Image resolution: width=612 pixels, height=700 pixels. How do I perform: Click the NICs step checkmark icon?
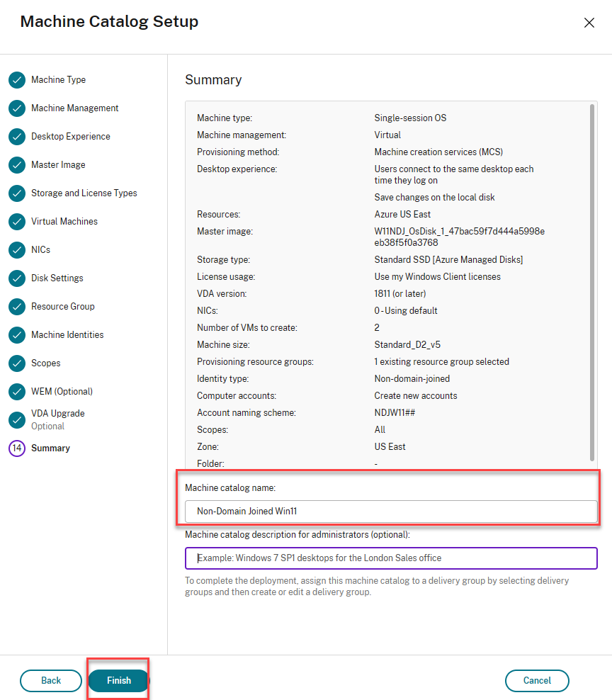[17, 250]
